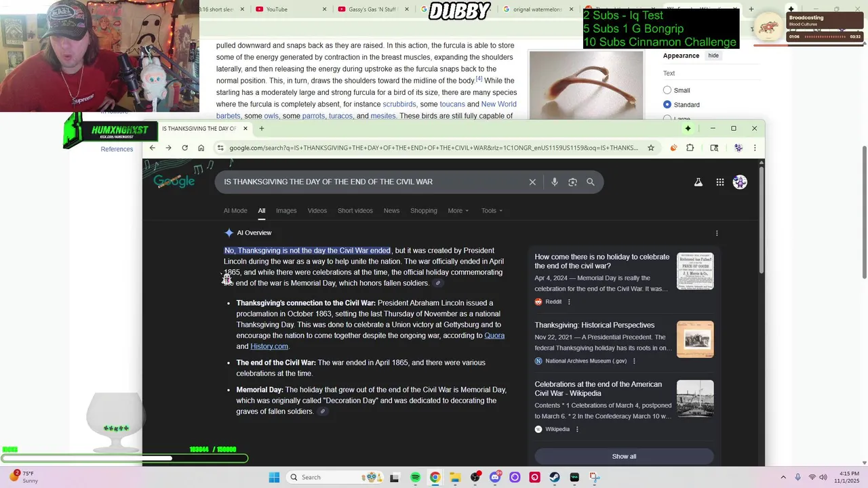This screenshot has height=488, width=868.
Task: Open Google Lens image search icon
Action: click(x=572, y=182)
